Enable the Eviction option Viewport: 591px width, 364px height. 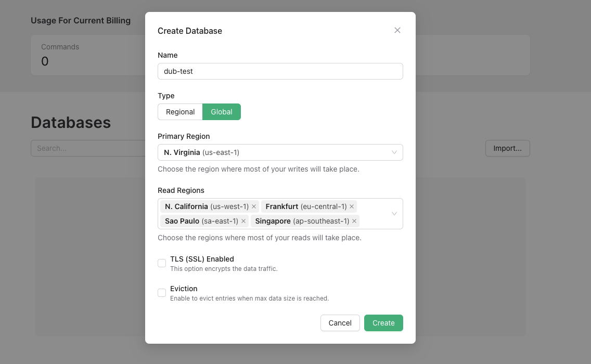click(x=162, y=293)
